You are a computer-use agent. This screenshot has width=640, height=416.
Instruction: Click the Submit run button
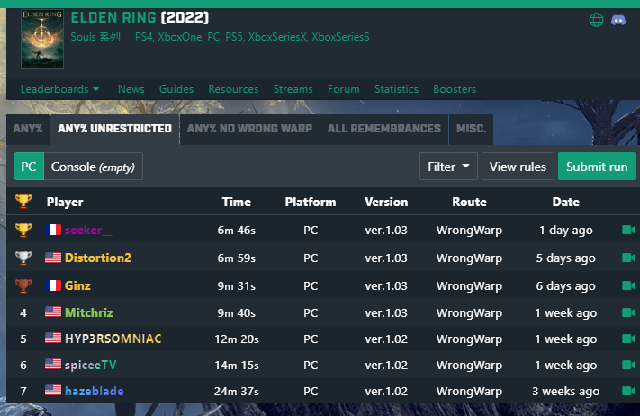597,166
